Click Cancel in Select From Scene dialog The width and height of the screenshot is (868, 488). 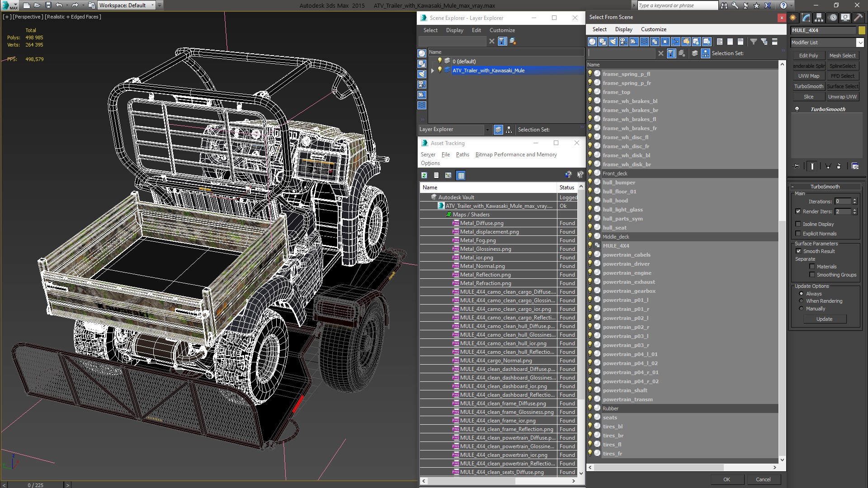763,479
